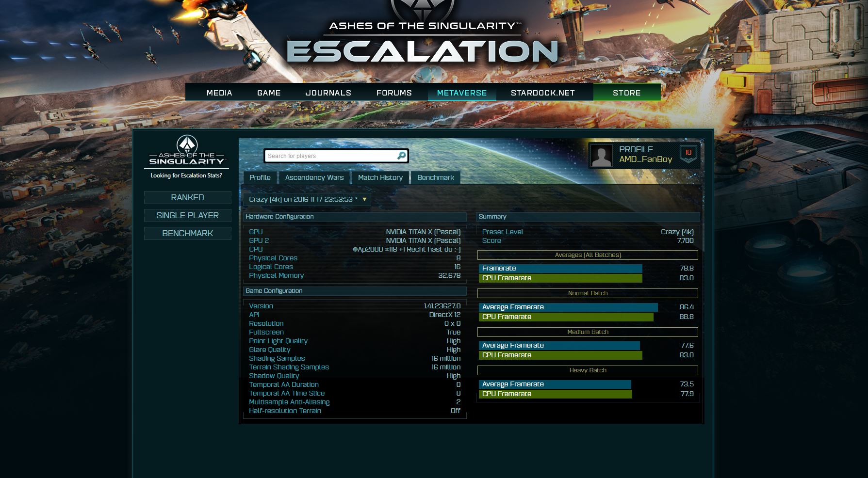
Task: Click the PROFILE heading text
Action: 636,149
